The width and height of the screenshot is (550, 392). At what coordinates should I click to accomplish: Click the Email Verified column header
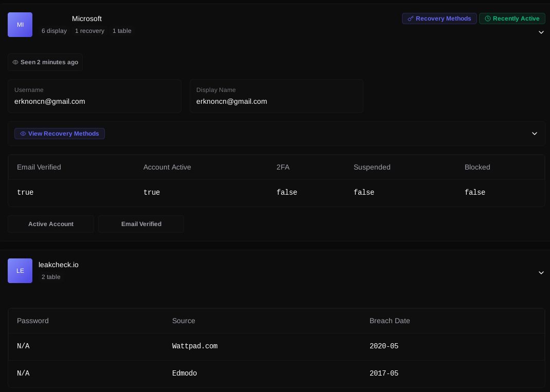[x=39, y=167]
